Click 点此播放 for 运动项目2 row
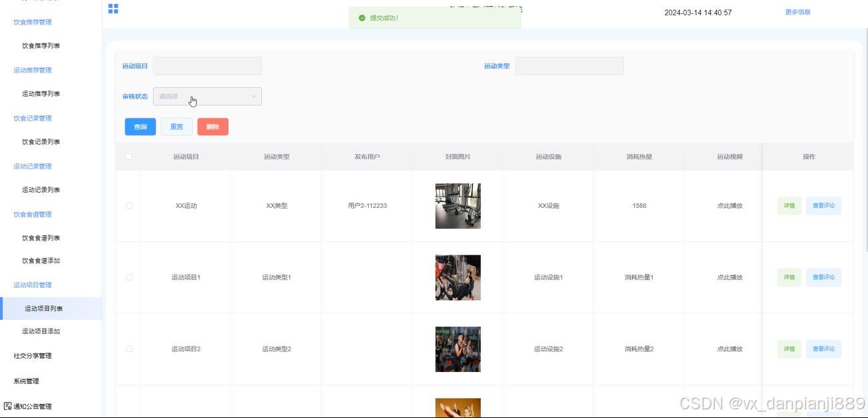Viewport: 868px width, 418px height. coord(729,349)
